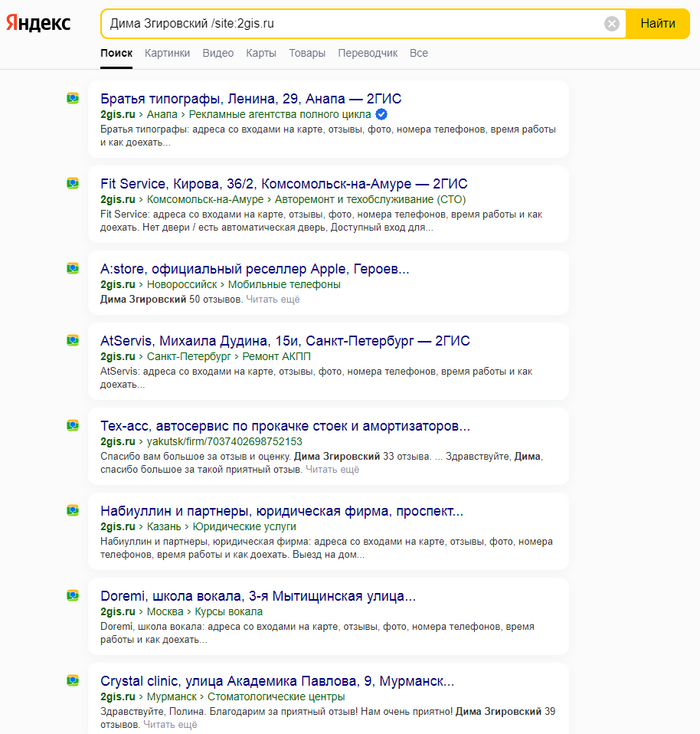The height and width of the screenshot is (734, 700).
Task: Open the Fit Service, Кирова 36/2 result
Action: click(x=284, y=184)
